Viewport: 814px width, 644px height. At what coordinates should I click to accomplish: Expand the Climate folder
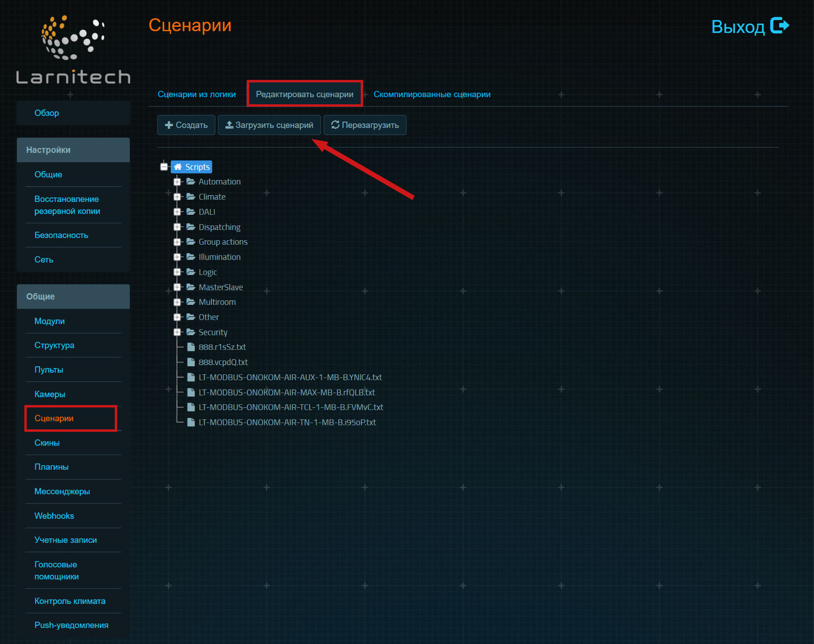click(x=177, y=197)
